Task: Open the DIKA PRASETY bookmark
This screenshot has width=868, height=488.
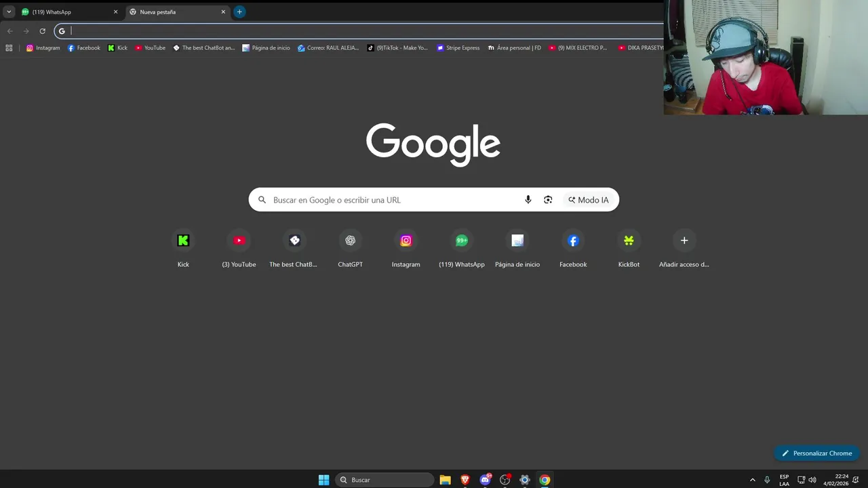Action: coord(640,48)
